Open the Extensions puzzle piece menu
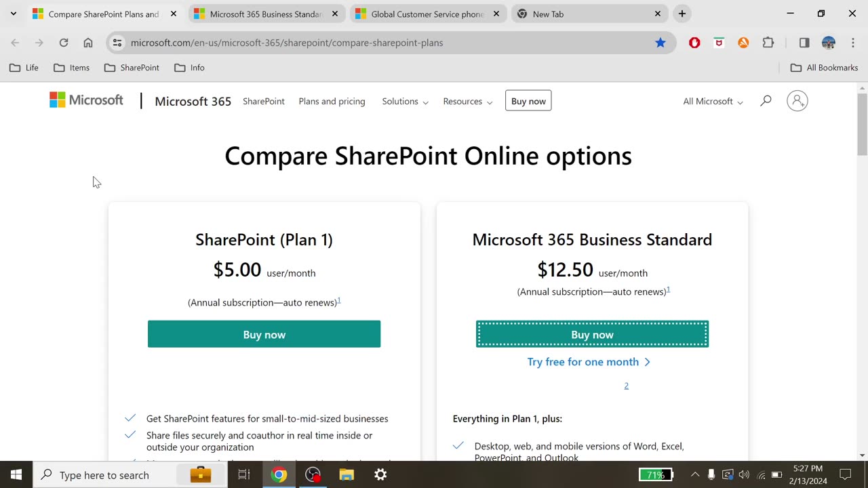868x488 pixels. (768, 43)
